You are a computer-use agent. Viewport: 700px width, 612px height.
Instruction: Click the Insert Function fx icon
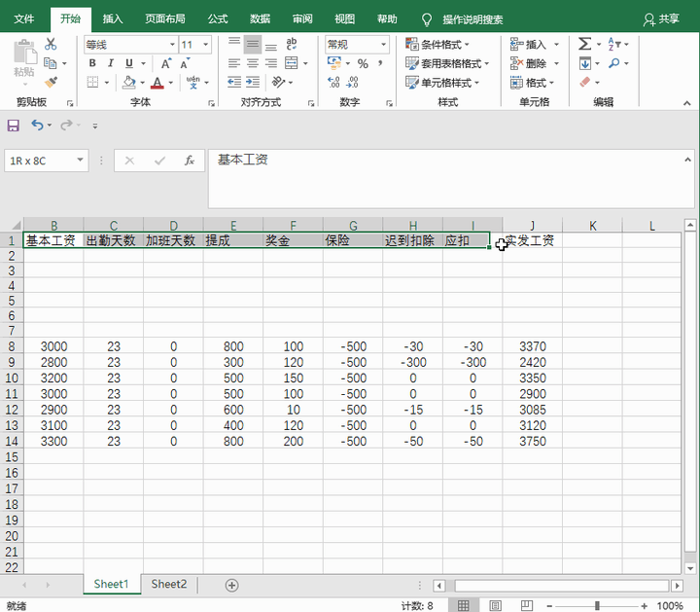point(191,161)
